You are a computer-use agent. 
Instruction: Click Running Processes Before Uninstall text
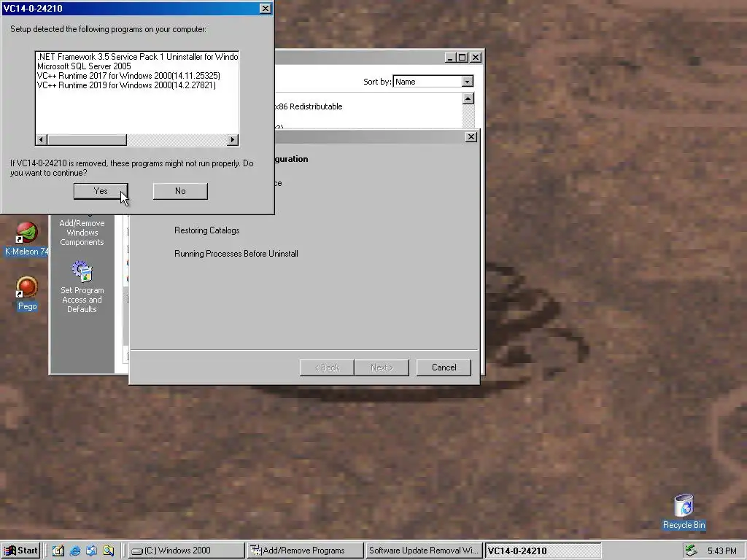tap(236, 254)
